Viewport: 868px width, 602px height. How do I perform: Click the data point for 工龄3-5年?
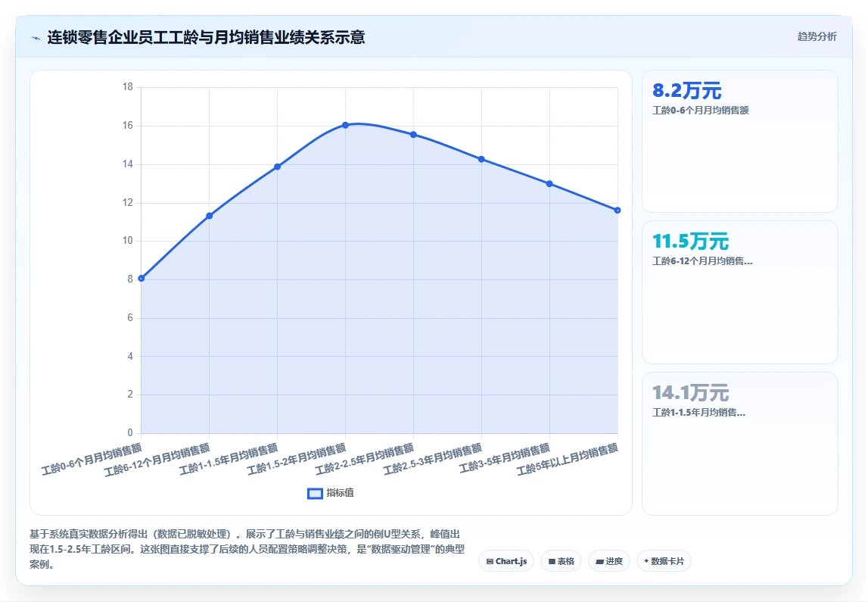click(549, 184)
